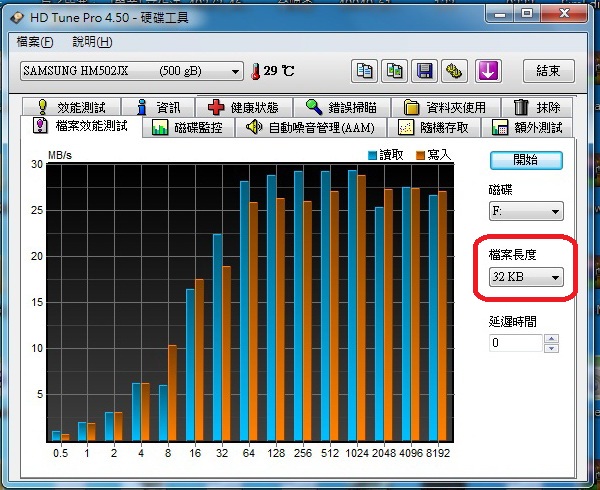The image size is (600, 490).
Task: Increase 延遲時間 with up arrow
Action: [x=551, y=339]
